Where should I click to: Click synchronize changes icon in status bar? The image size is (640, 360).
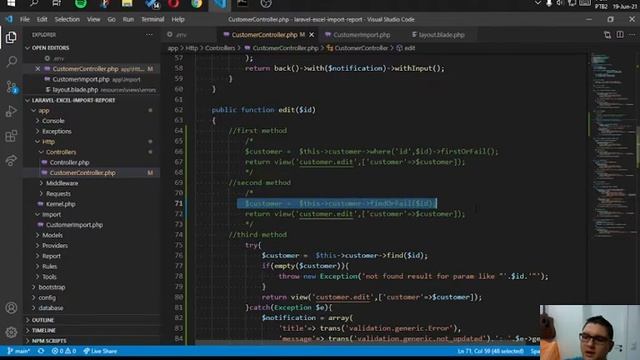tap(41, 351)
